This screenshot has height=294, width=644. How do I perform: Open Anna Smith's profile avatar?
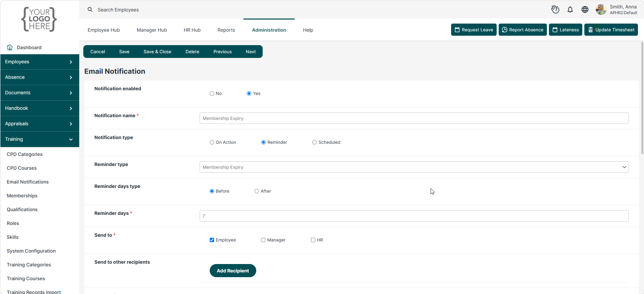(601, 9)
